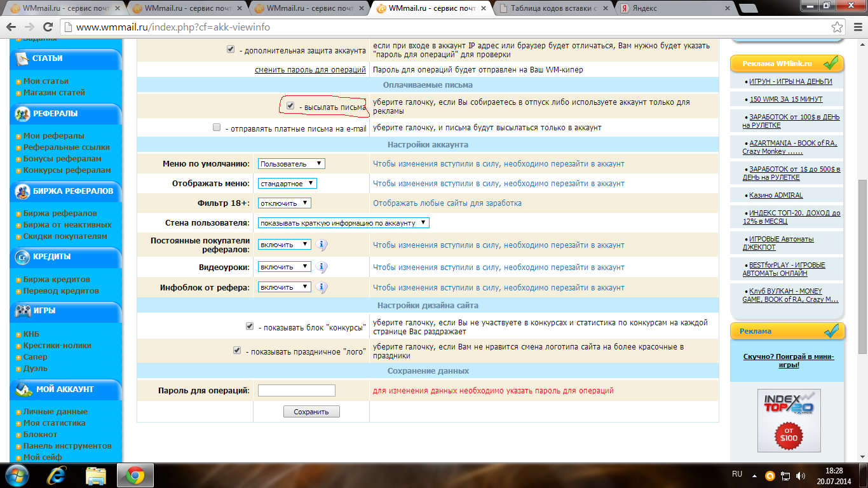Click the orange tray icon next to RU
868x488 pixels.
click(770, 475)
